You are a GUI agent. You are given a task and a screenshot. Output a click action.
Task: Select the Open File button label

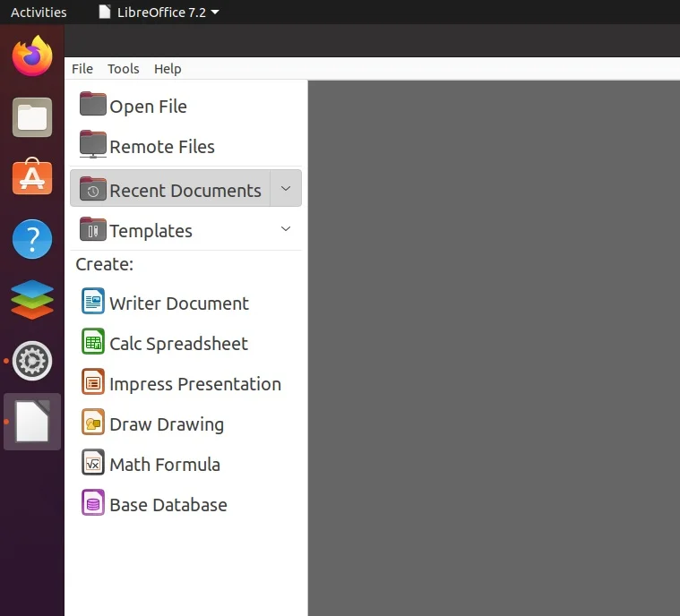(x=148, y=107)
